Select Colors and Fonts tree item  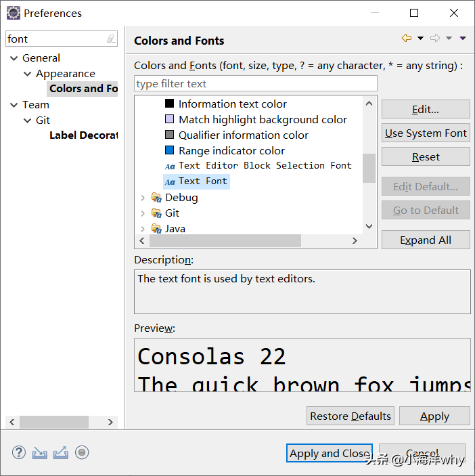point(83,89)
